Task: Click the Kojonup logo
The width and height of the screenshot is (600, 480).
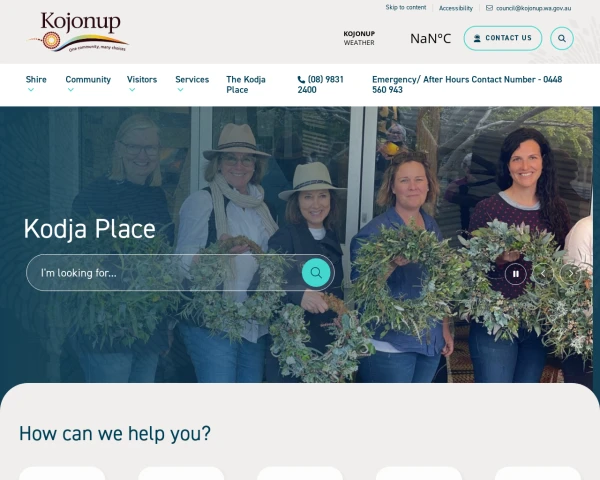Action: (78, 32)
